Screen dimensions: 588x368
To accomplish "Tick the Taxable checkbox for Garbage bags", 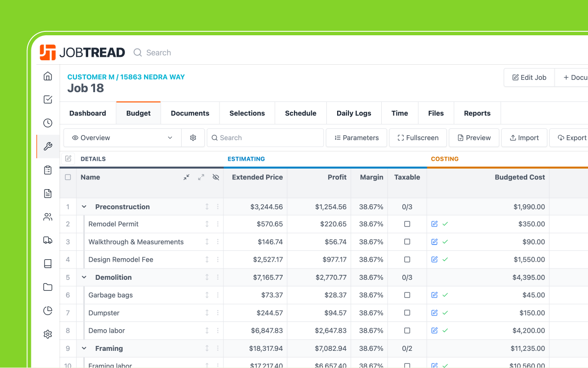I will [407, 295].
